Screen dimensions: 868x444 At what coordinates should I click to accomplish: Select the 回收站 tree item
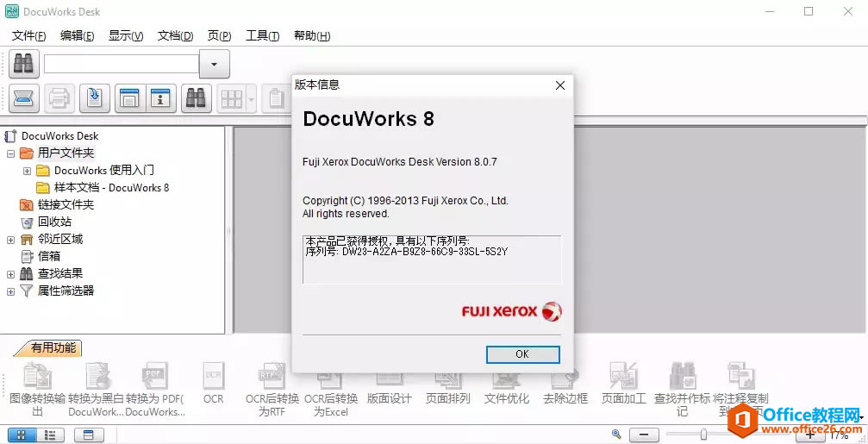tap(54, 222)
